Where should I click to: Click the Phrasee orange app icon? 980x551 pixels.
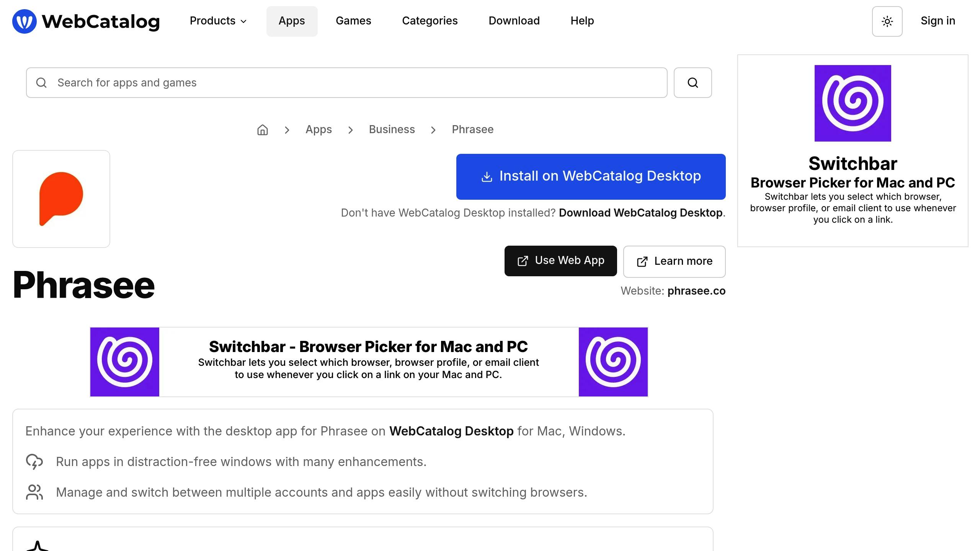click(61, 199)
